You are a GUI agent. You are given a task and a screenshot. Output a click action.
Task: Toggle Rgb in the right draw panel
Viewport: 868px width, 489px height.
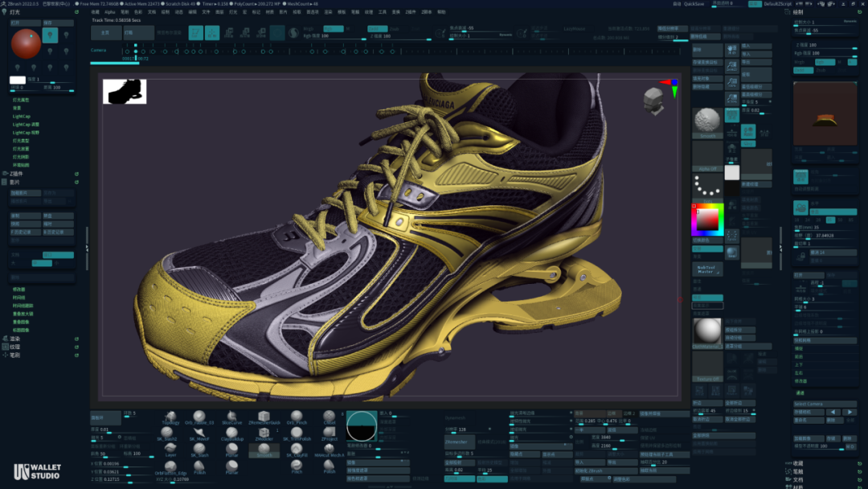[x=825, y=62]
